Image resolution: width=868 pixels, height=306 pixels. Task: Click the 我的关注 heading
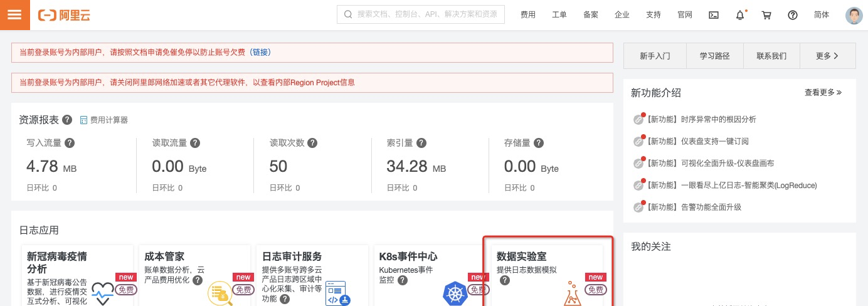(x=651, y=246)
